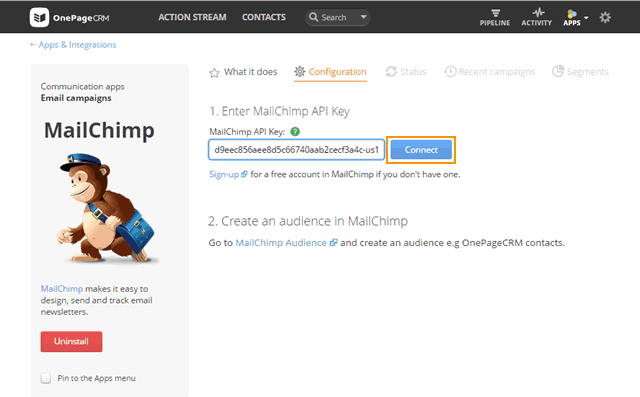Click the Configuration tab gear icon

tap(300, 71)
